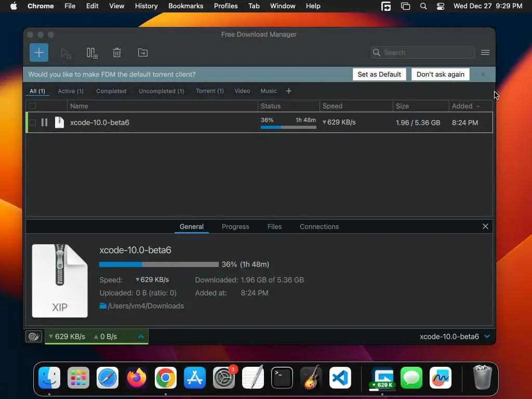The height and width of the screenshot is (399, 532).
Task: Focus the Search input field
Action: 422,52
